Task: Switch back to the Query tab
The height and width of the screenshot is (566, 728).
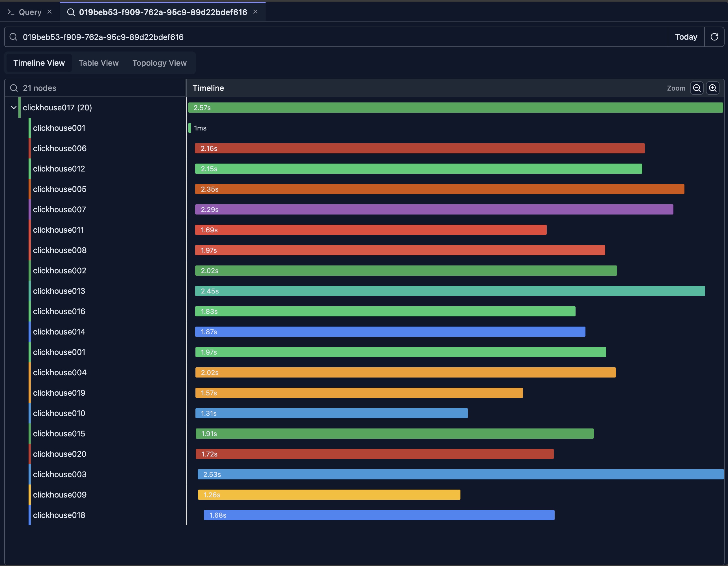Action: (30, 12)
